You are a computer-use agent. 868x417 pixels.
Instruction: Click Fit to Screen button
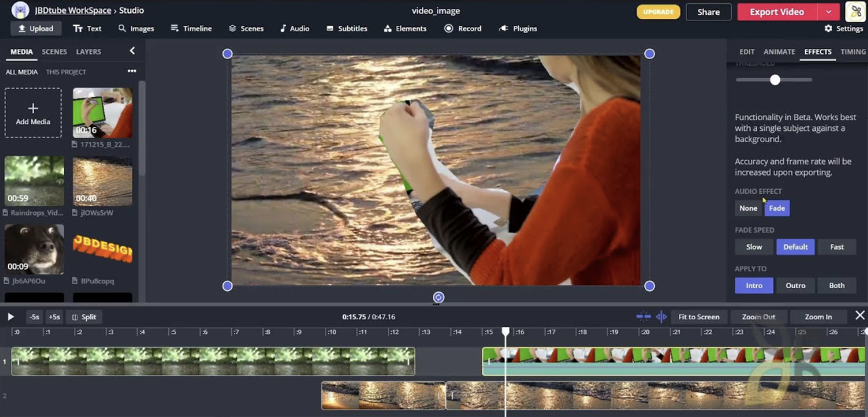tap(698, 317)
